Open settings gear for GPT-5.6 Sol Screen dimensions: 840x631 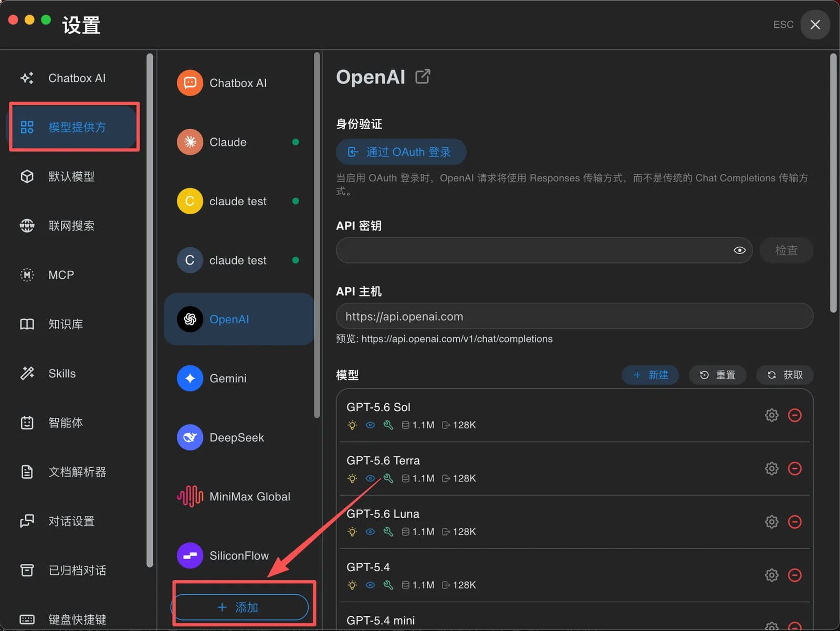coord(771,415)
